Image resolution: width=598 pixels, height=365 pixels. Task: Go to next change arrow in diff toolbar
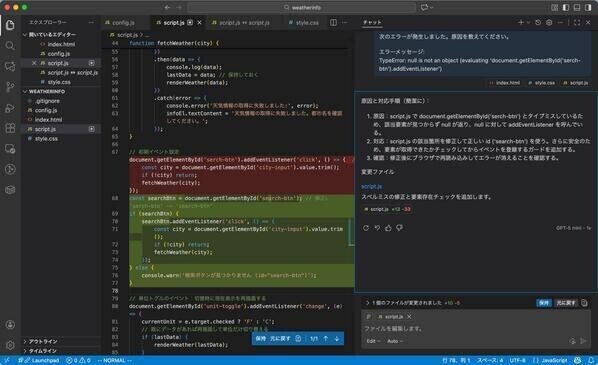coord(337,338)
